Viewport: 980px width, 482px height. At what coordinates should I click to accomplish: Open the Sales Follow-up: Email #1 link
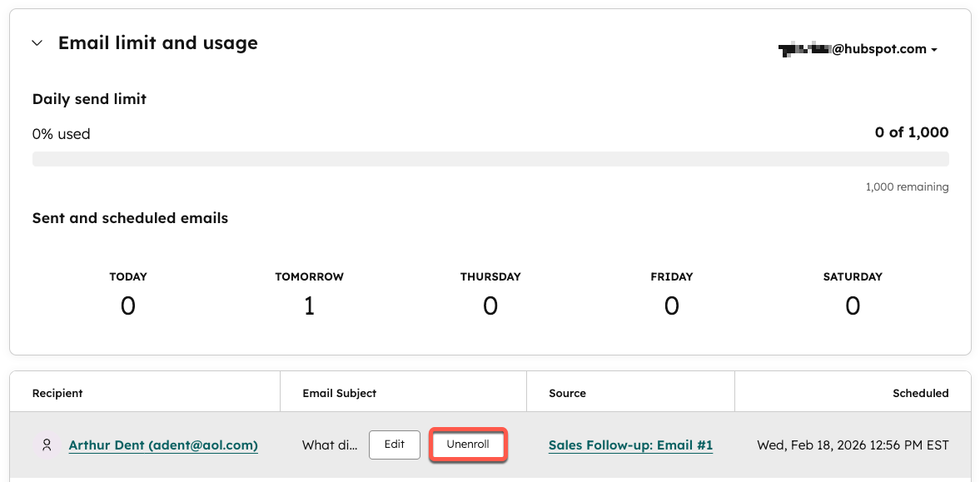pos(630,445)
